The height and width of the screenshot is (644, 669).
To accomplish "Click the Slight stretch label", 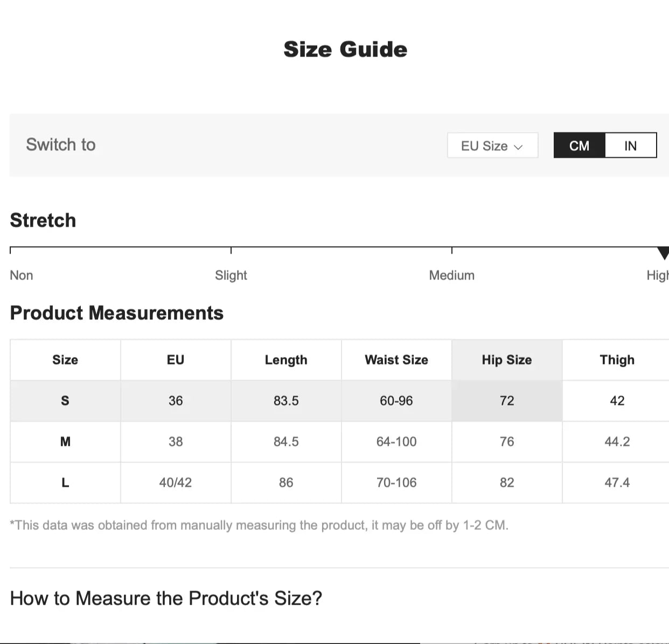I will point(231,275).
